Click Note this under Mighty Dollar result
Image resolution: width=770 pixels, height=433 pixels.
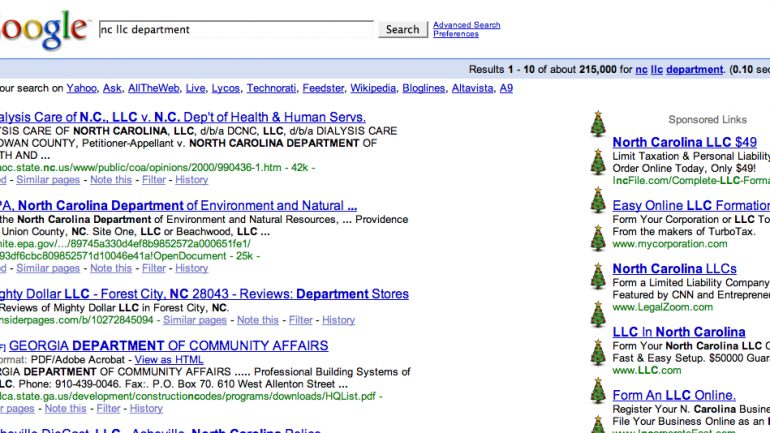coord(258,320)
